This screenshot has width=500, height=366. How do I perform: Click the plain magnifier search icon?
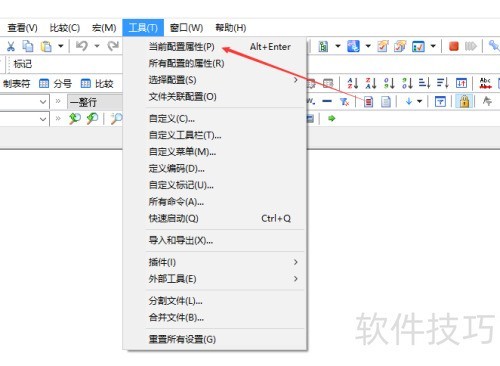tap(116, 118)
